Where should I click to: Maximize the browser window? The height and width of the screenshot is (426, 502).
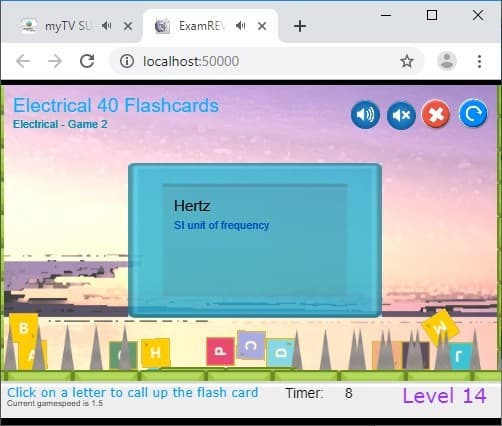point(432,15)
